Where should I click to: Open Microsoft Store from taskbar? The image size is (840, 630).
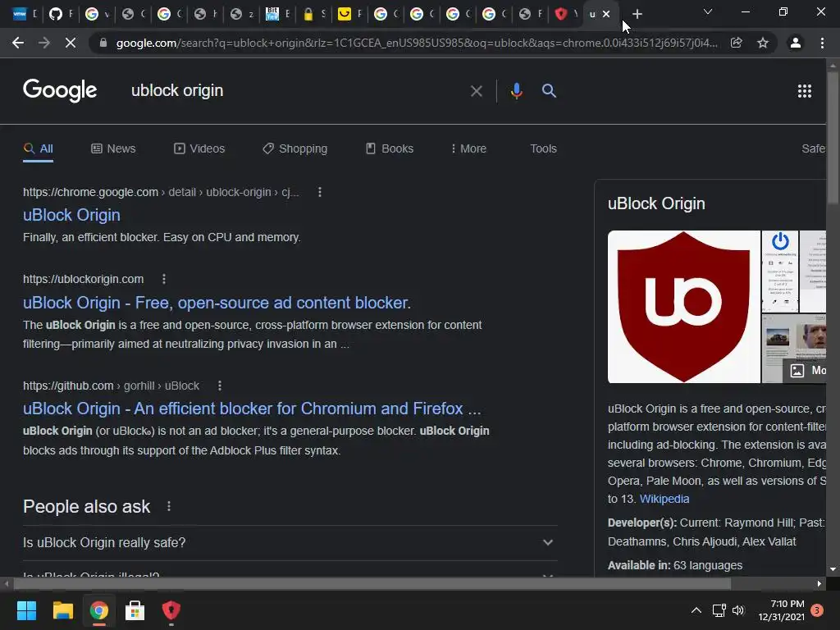click(x=135, y=610)
